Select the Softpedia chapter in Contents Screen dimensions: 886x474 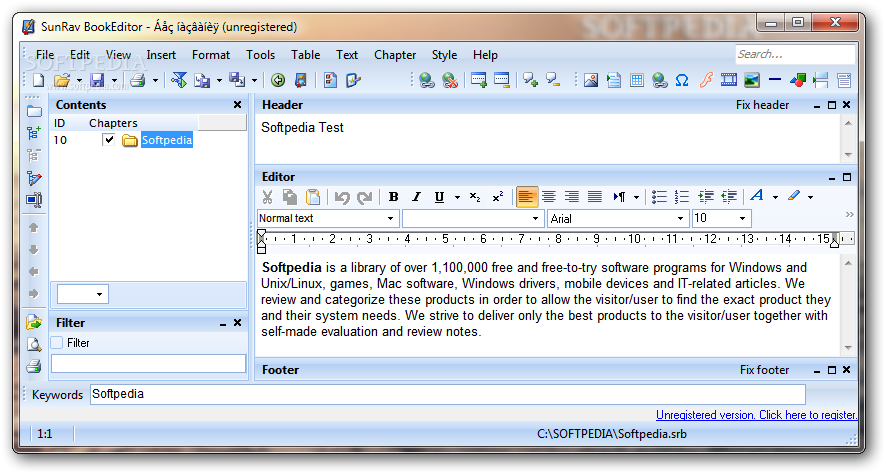pyautogui.click(x=167, y=140)
